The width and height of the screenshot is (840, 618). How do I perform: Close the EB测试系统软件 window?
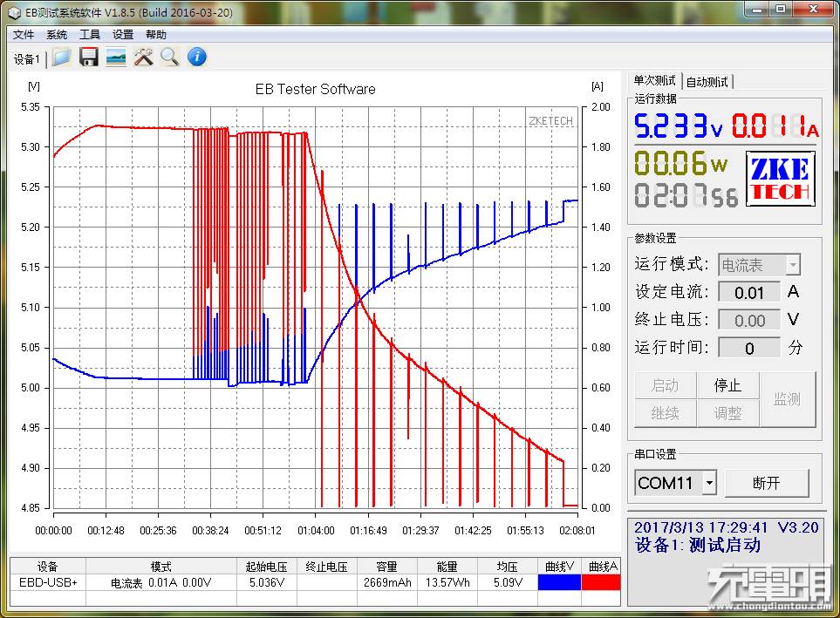click(813, 9)
